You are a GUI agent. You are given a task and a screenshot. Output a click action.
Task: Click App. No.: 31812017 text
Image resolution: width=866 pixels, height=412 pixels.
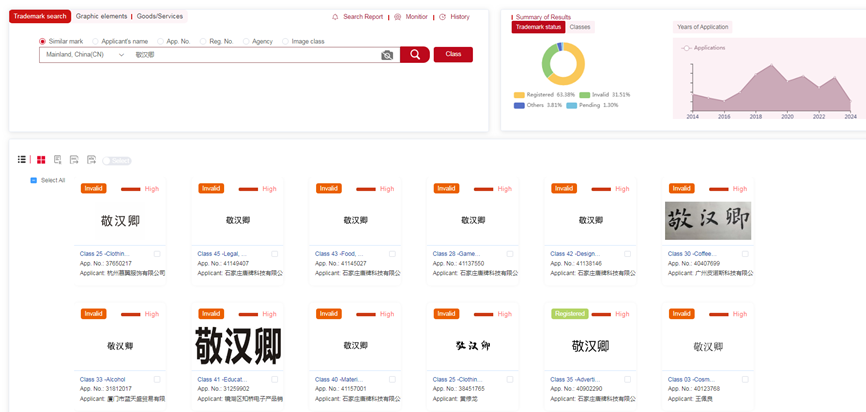105,389
